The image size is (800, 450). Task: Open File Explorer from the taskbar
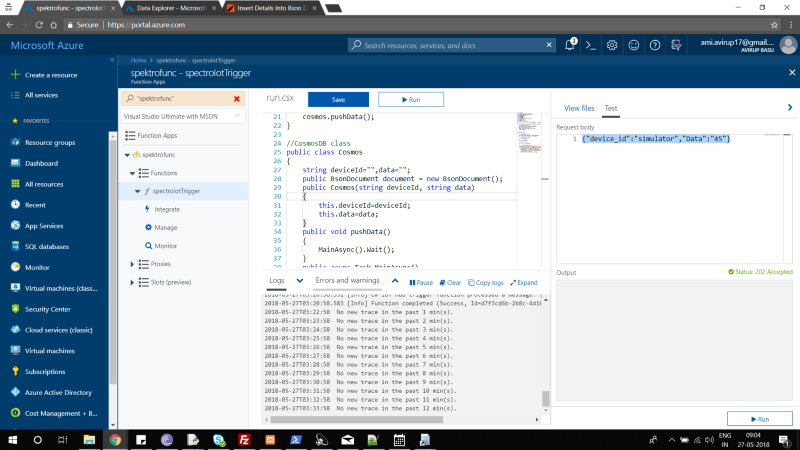89,440
